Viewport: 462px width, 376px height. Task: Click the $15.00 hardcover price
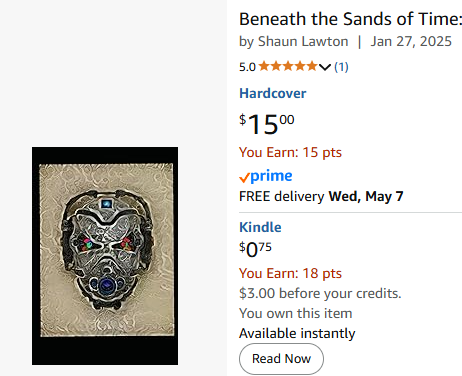pos(267,124)
